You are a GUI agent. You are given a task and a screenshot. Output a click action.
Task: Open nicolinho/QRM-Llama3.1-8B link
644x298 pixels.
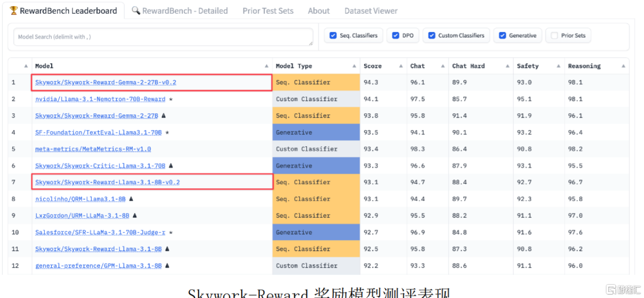pos(80,199)
